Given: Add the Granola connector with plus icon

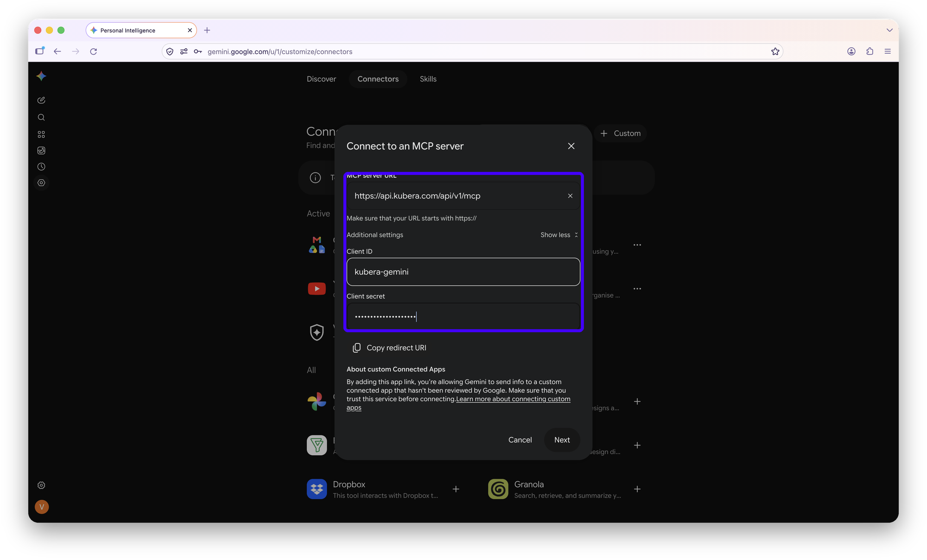Looking at the screenshot, I should 637,489.
